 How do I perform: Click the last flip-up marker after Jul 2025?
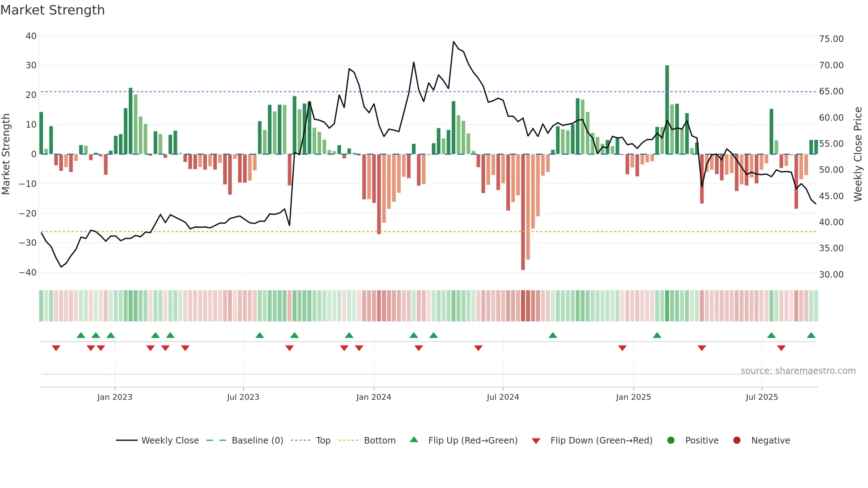tap(811, 335)
